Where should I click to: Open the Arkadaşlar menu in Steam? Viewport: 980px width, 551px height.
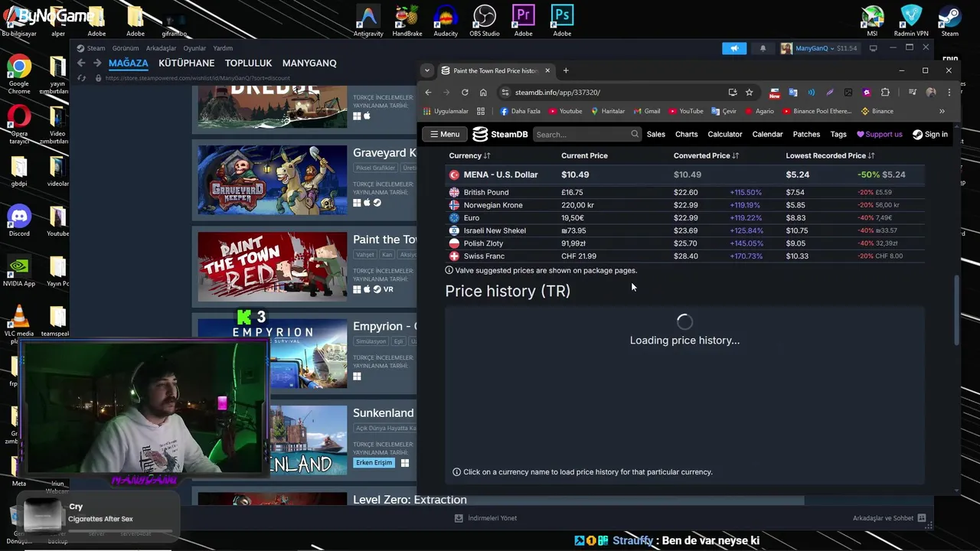161,48
